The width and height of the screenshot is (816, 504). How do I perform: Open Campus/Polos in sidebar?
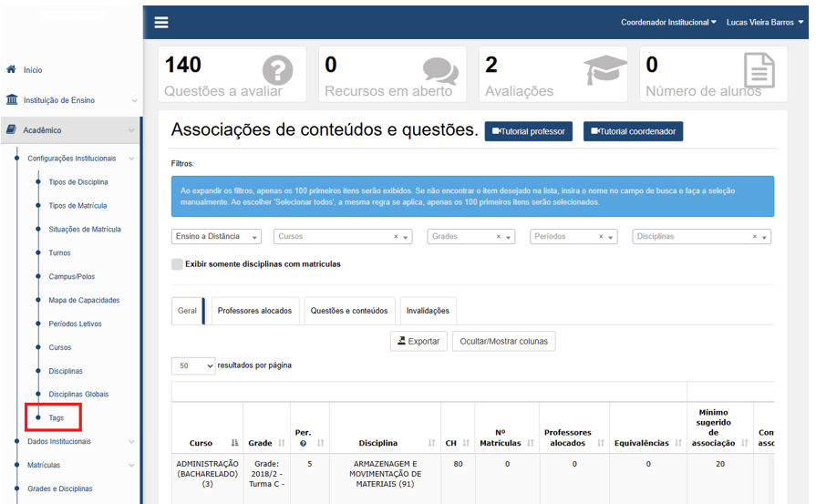coord(72,277)
